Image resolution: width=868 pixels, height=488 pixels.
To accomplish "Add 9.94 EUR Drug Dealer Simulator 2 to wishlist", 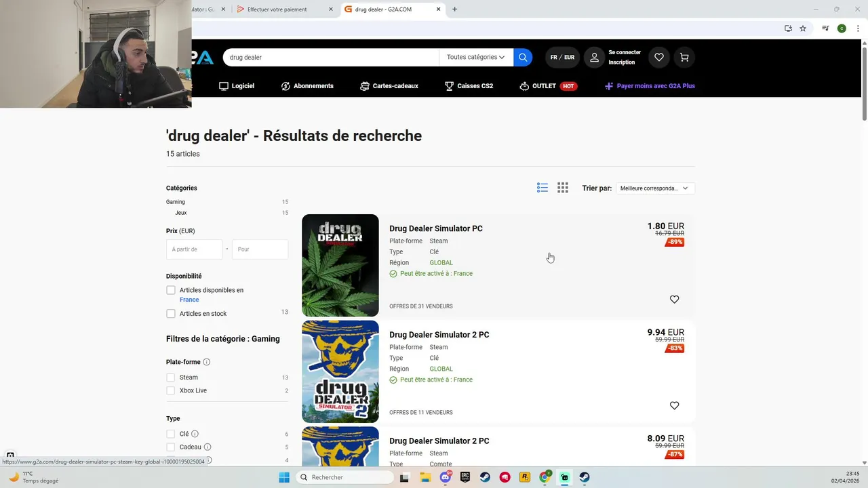I will coord(674,405).
